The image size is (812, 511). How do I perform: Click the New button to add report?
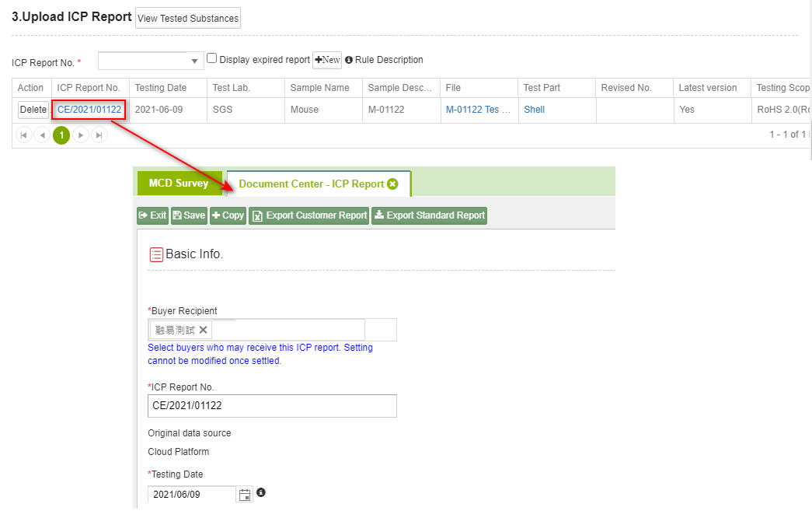pyautogui.click(x=327, y=60)
